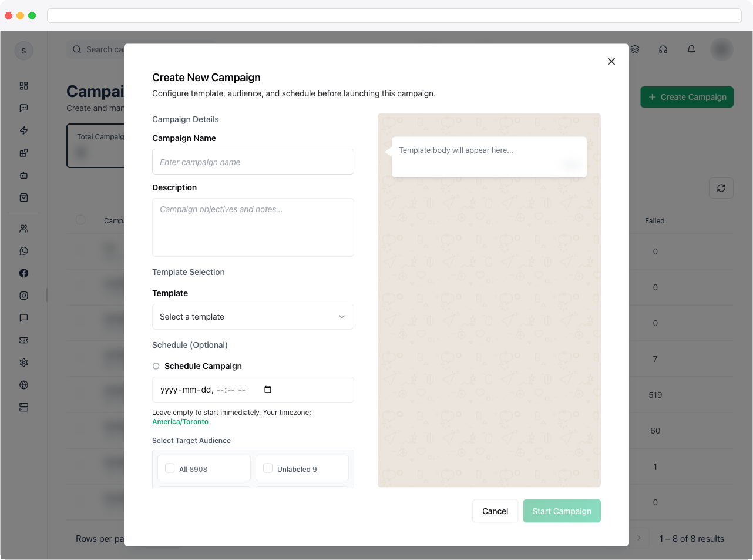Viewport: 753px width, 560px height.
Task: Click the failed count 519 cell
Action: tap(655, 395)
